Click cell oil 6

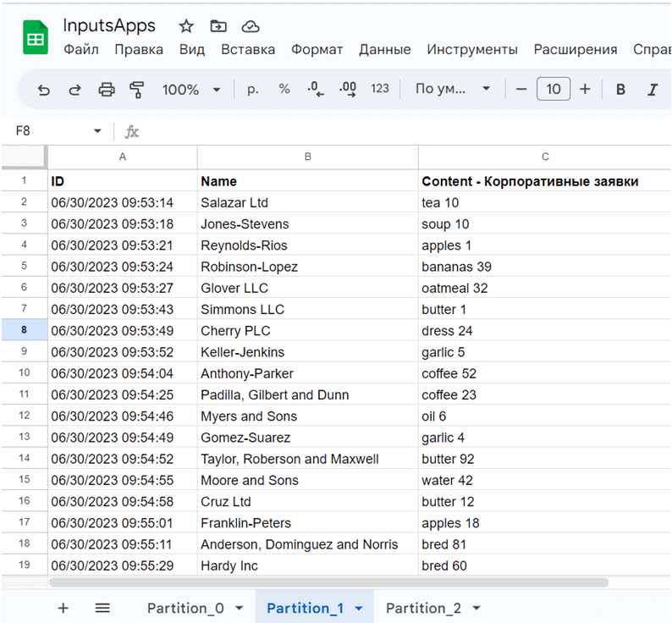[545, 416]
